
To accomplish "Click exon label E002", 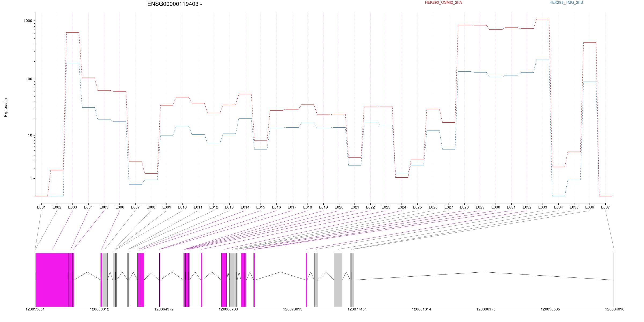I will (x=57, y=207).
